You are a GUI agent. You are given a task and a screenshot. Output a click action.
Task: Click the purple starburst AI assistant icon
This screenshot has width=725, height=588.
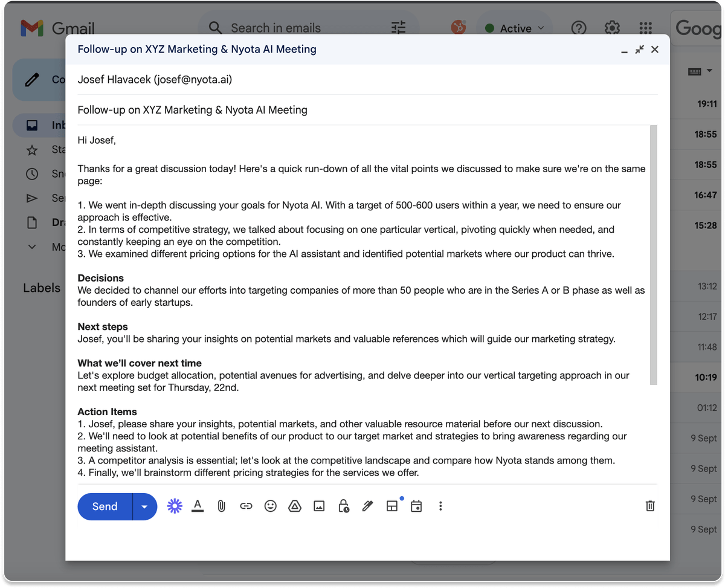click(175, 506)
